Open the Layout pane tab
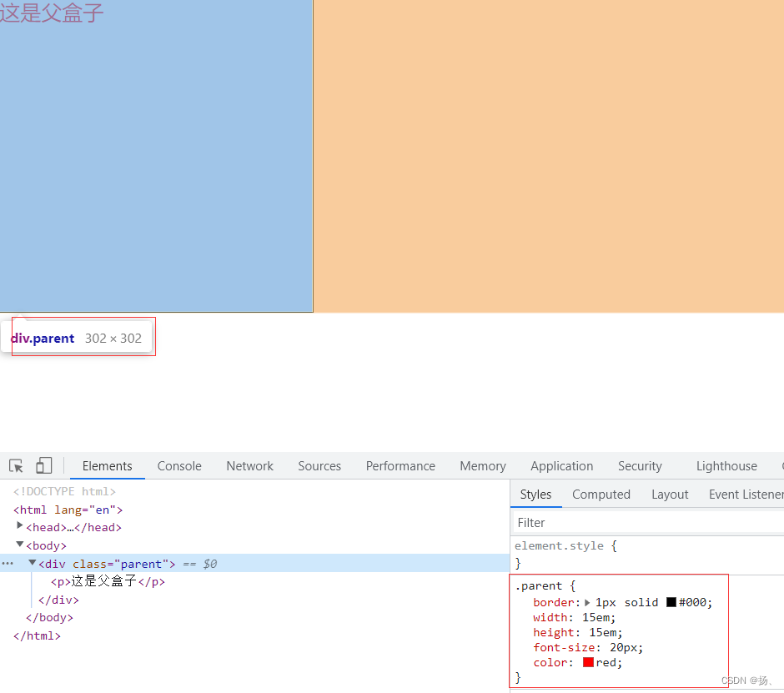Screen dimensions: 784x693 click(x=670, y=495)
